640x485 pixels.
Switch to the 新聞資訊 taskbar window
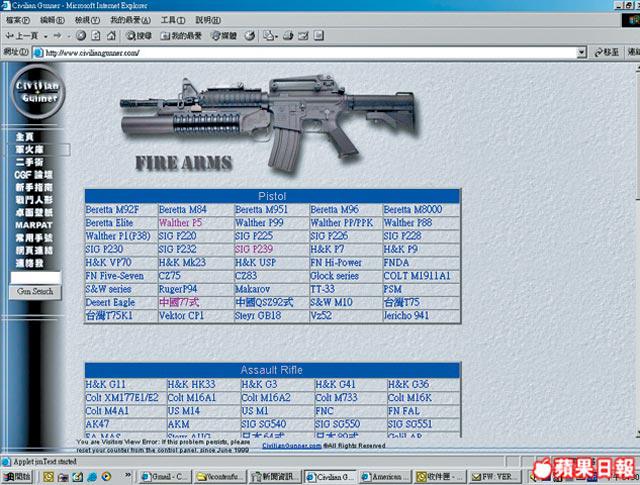coord(275,476)
